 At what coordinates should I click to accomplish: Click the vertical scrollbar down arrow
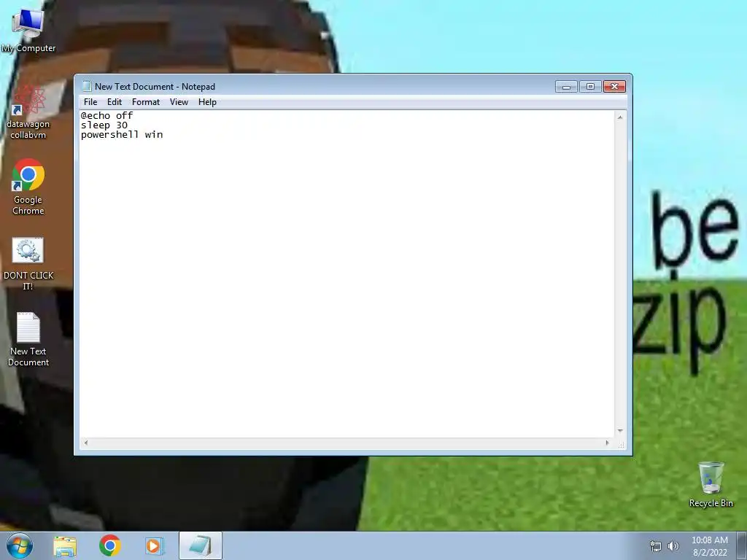(620, 430)
